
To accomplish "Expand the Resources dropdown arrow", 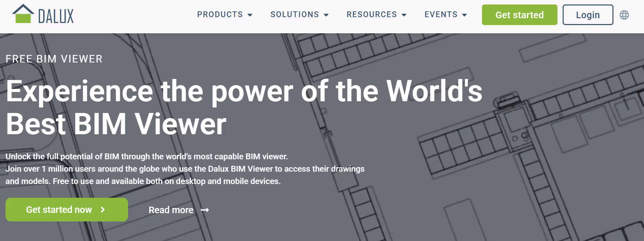I will 404,15.
